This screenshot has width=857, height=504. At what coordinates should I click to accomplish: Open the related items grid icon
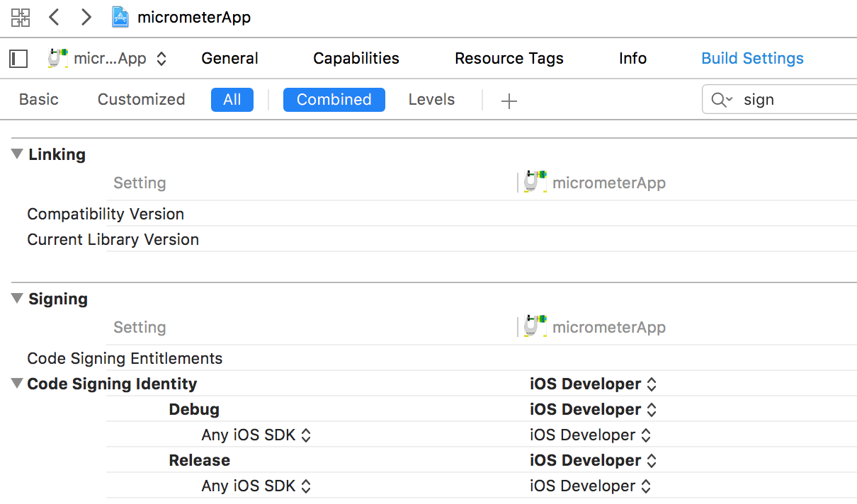(x=21, y=17)
